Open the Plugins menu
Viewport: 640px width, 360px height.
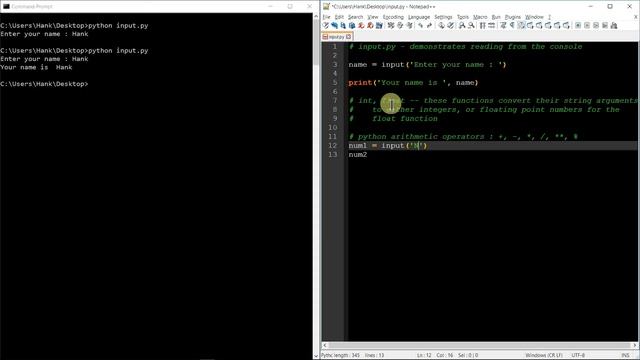[x=513, y=17]
